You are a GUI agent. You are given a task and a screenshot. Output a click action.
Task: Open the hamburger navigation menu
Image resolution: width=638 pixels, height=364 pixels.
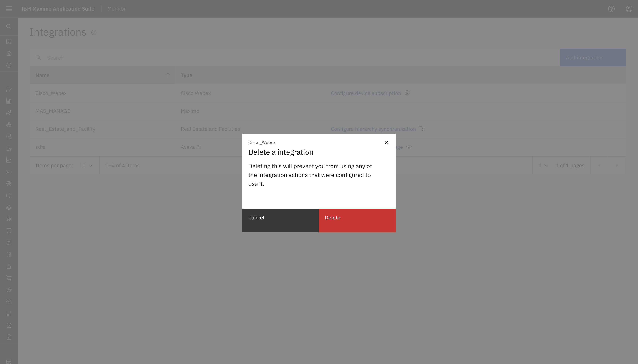9,9
